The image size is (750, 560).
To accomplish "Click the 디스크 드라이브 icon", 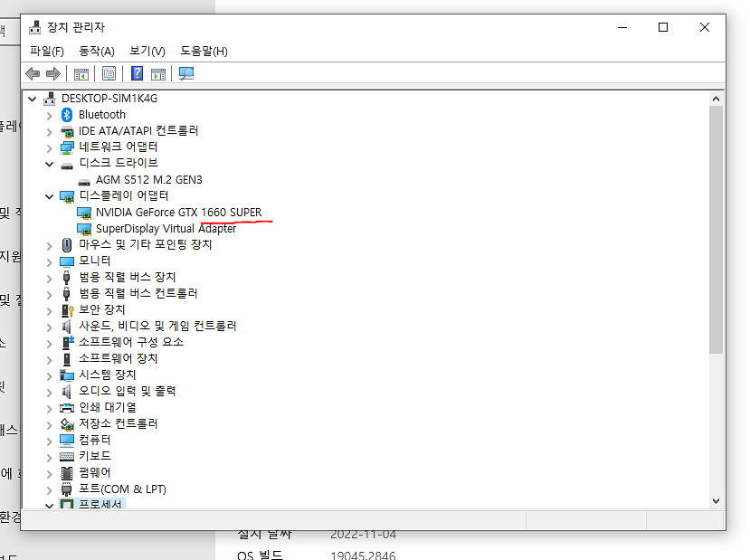I will (x=67, y=165).
